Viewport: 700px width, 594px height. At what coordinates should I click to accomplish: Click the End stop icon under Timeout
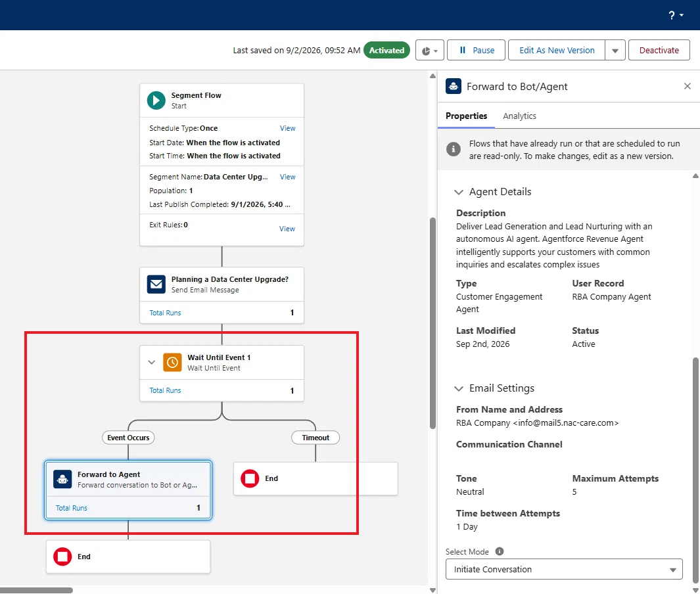[x=250, y=478]
